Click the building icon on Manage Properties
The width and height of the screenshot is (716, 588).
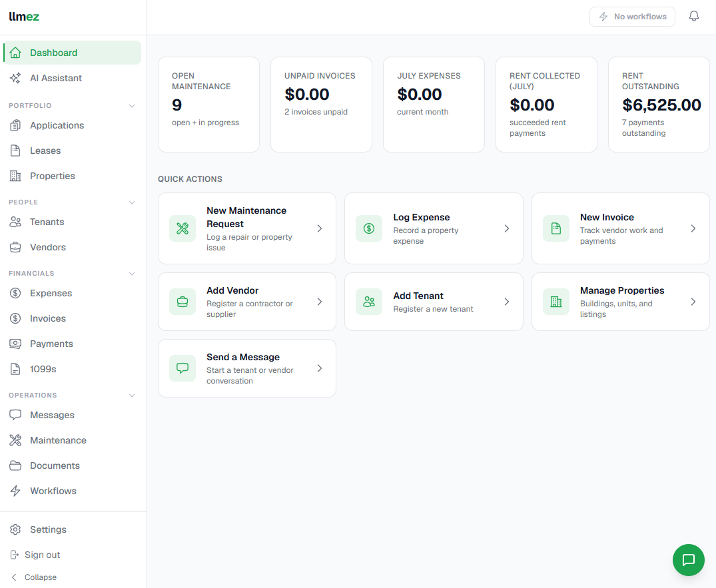point(555,302)
